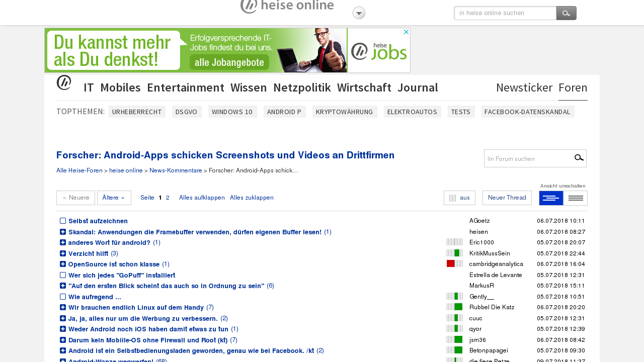This screenshot has width=644, height=362.
Task: Click the date '06.07.2018 10:11'
Action: click(x=561, y=221)
